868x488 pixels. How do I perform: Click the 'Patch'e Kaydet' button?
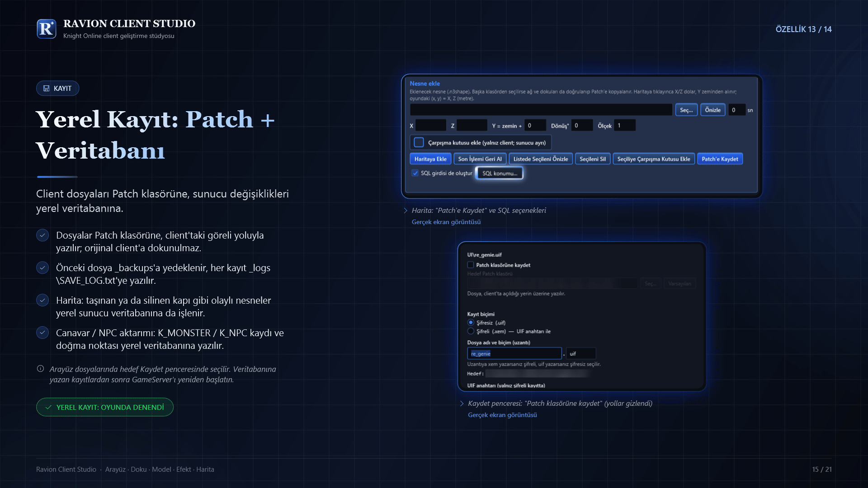720,159
